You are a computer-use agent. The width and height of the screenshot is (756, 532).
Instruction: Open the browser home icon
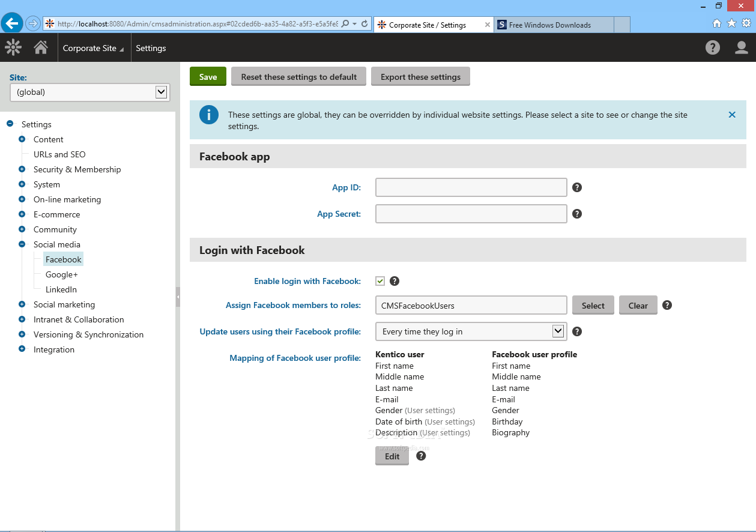(x=716, y=23)
